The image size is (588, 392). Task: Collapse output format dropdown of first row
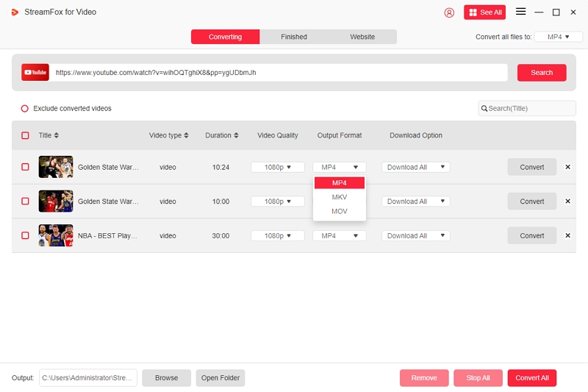point(340,167)
